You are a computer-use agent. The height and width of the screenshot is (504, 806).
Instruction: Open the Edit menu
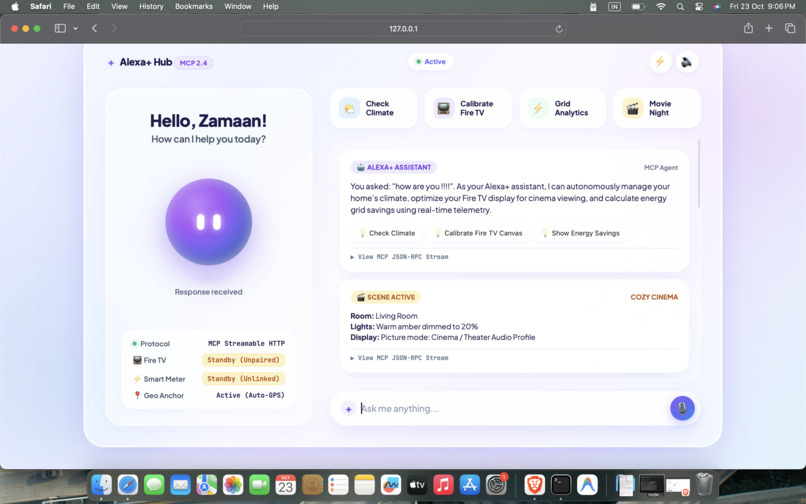click(93, 6)
